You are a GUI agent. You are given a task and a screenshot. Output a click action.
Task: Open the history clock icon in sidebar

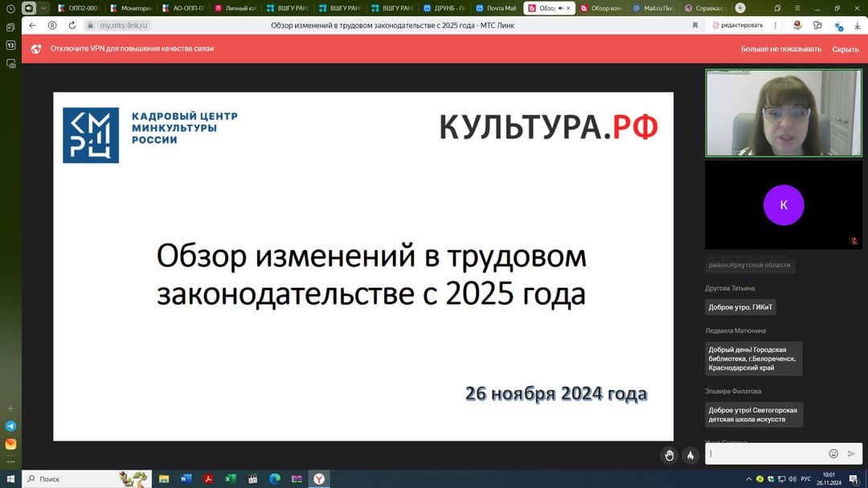10,8
